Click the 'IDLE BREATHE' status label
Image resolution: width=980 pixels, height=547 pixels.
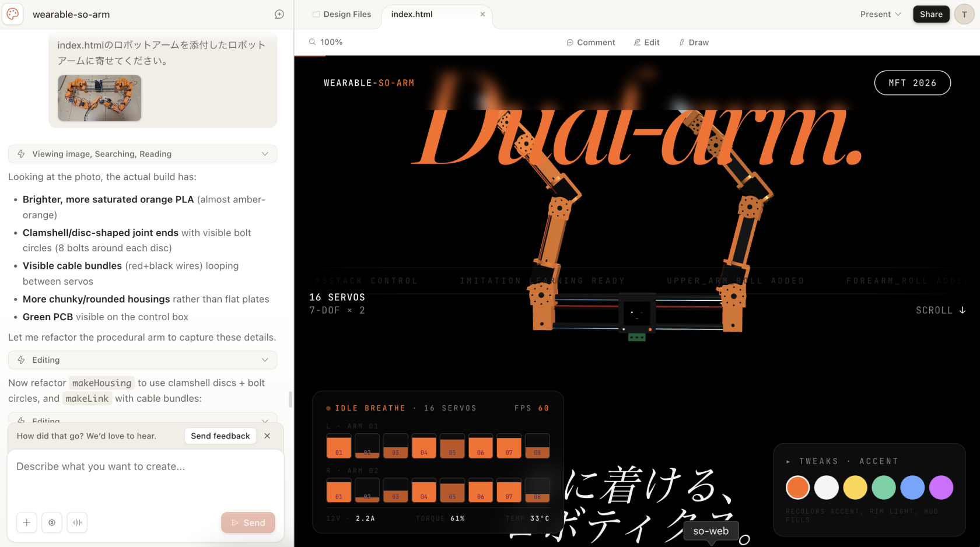[370, 408]
